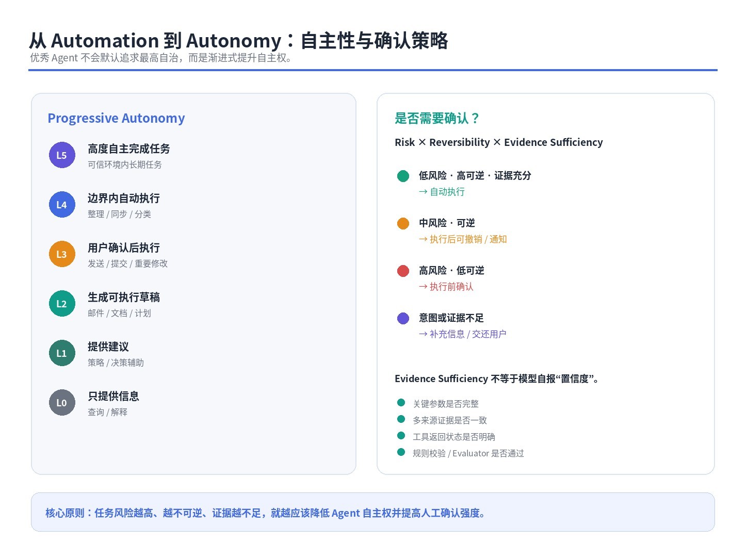
Task: Click the teal L2 level badge
Action: click(x=62, y=304)
